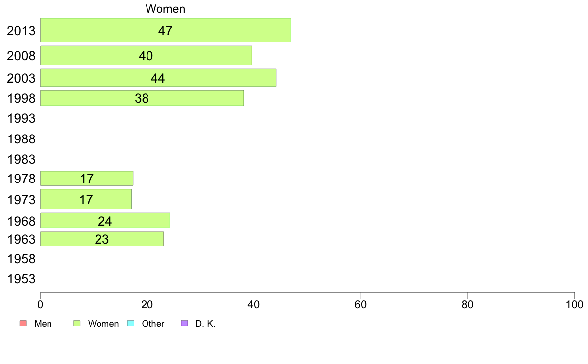This screenshot has width=588, height=364.
Task: Click the 60 axis tick label
Action: click(x=361, y=304)
